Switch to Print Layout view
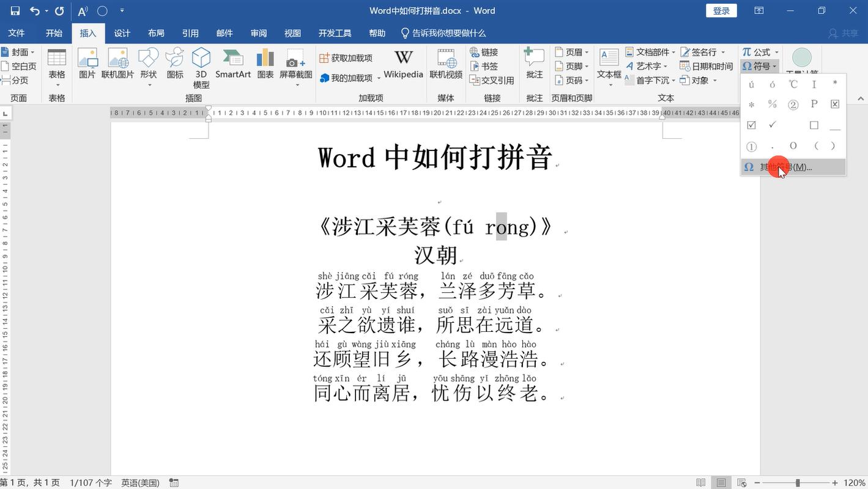Screen dimensions: 868x489 [x=721, y=483]
